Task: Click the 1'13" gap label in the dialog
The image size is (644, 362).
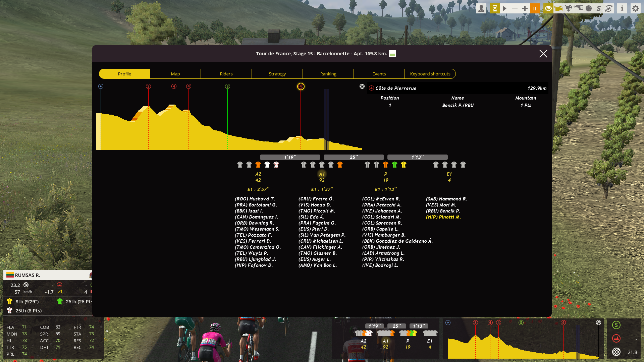Action: [418, 157]
